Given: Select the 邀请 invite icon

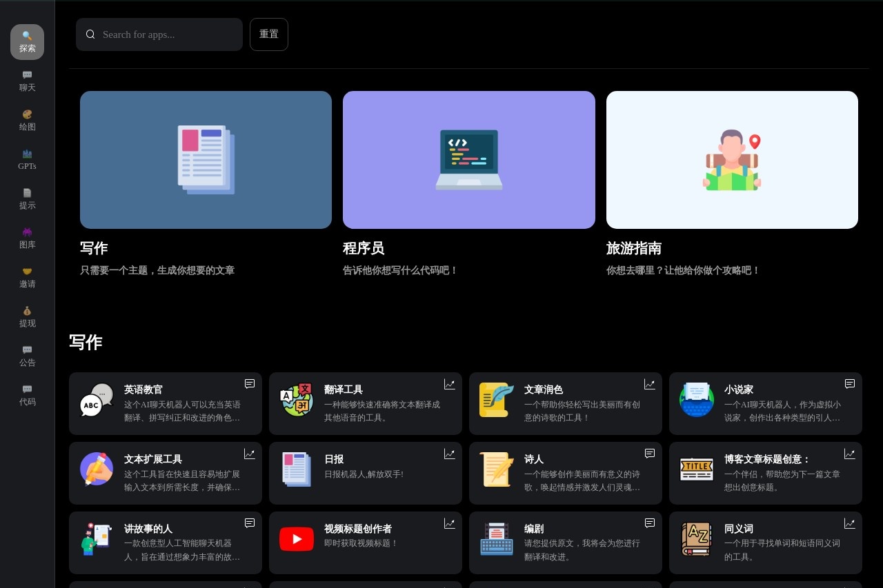Looking at the screenshot, I should coord(28,277).
